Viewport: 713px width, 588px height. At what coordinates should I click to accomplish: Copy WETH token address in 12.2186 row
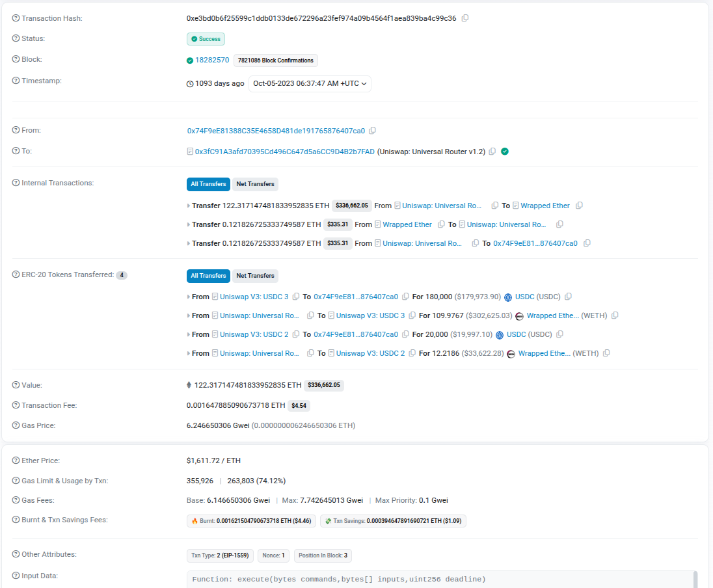pyautogui.click(x=606, y=353)
